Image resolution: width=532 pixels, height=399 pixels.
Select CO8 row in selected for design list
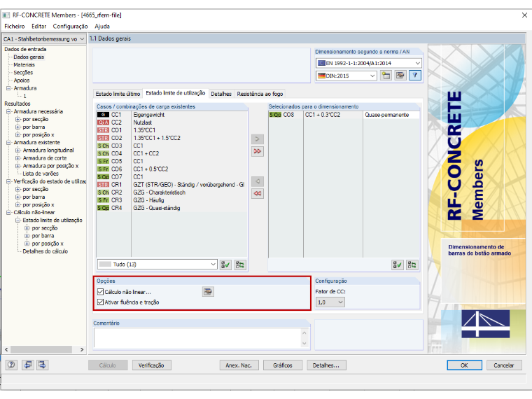click(344, 115)
